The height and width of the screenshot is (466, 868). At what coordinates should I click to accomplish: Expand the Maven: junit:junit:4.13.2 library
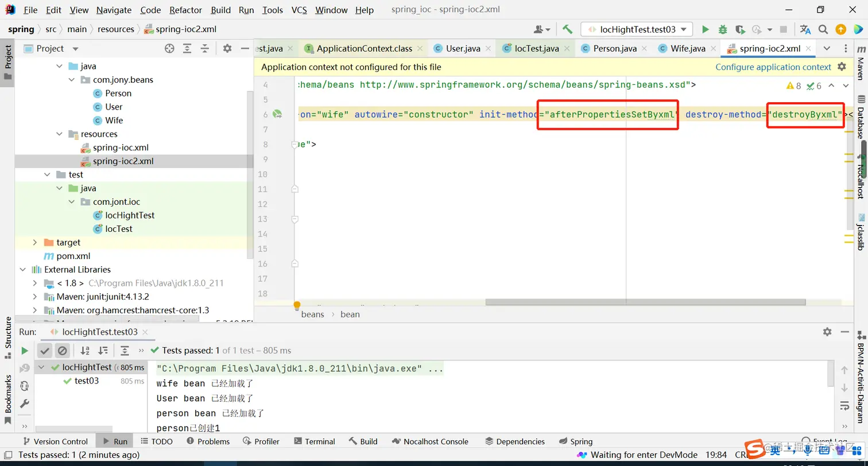tap(34, 297)
